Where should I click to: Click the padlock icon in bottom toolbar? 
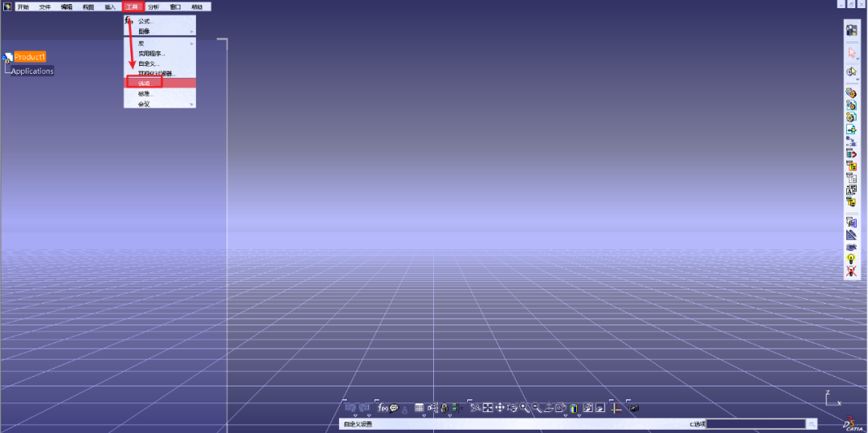pyautogui.click(x=444, y=408)
